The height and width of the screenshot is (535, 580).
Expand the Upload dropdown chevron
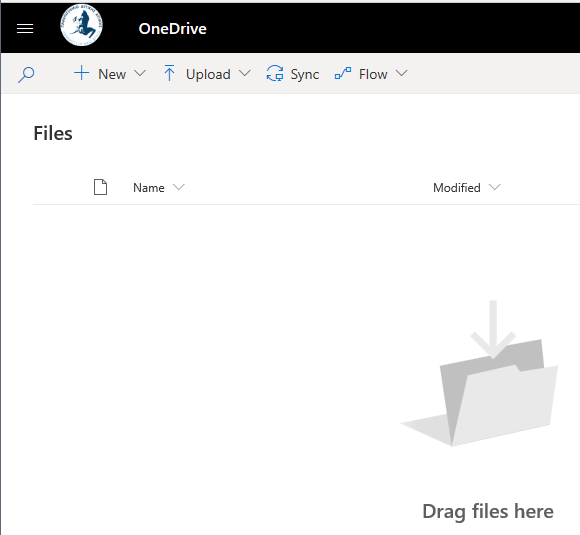[x=245, y=73]
